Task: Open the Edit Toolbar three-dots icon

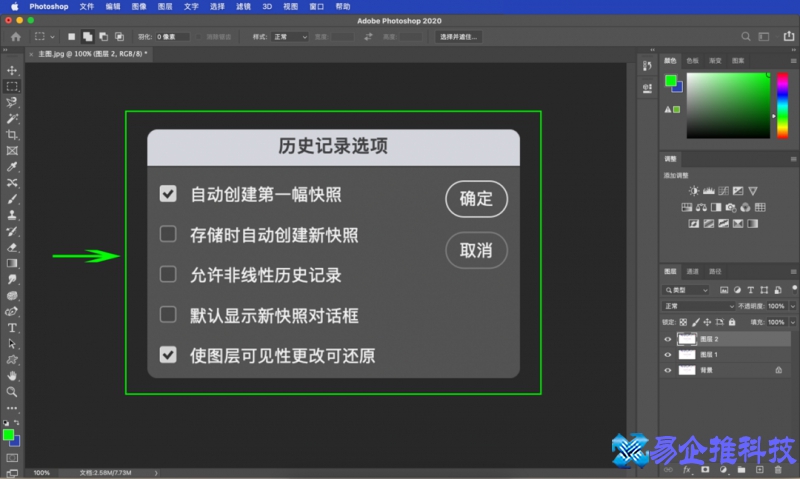Action: click(12, 408)
